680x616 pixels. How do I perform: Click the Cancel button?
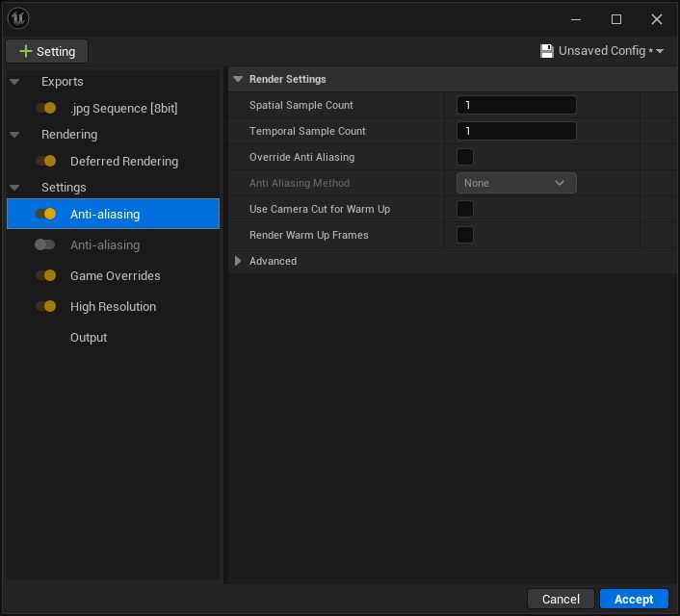pos(561,599)
